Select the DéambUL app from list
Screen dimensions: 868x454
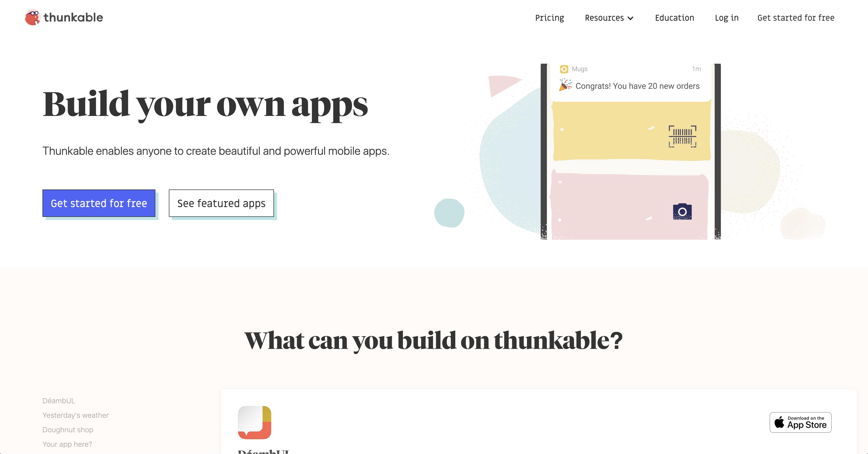pyautogui.click(x=59, y=400)
